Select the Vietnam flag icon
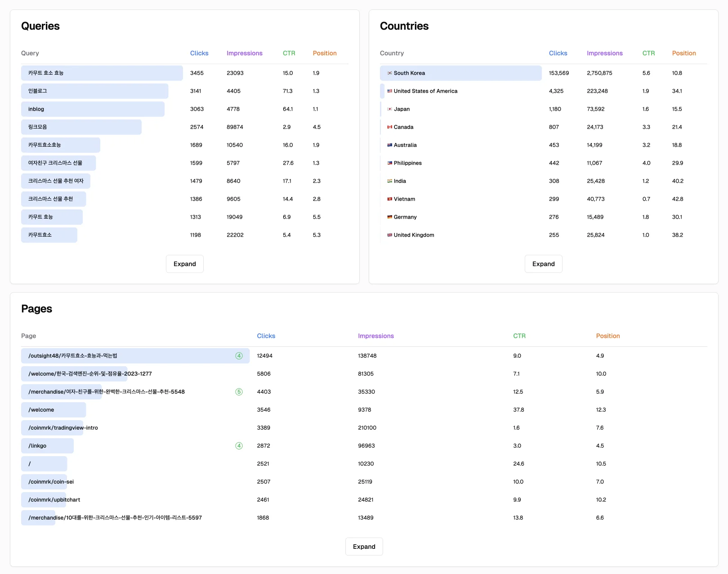 pos(389,199)
